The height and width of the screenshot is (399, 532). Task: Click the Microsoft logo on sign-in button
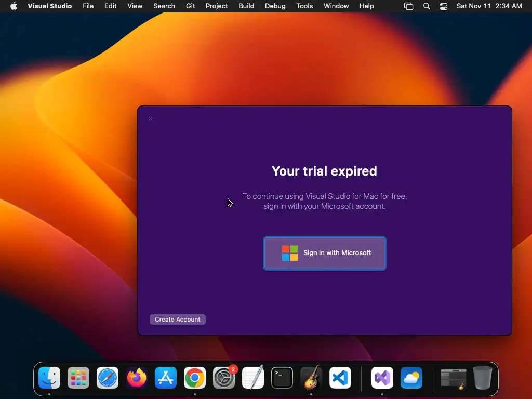click(x=290, y=253)
